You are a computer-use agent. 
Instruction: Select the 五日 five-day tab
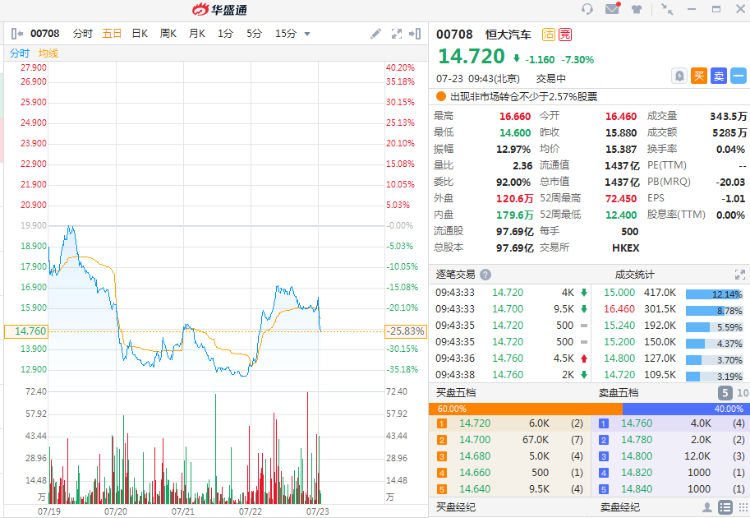point(111,33)
